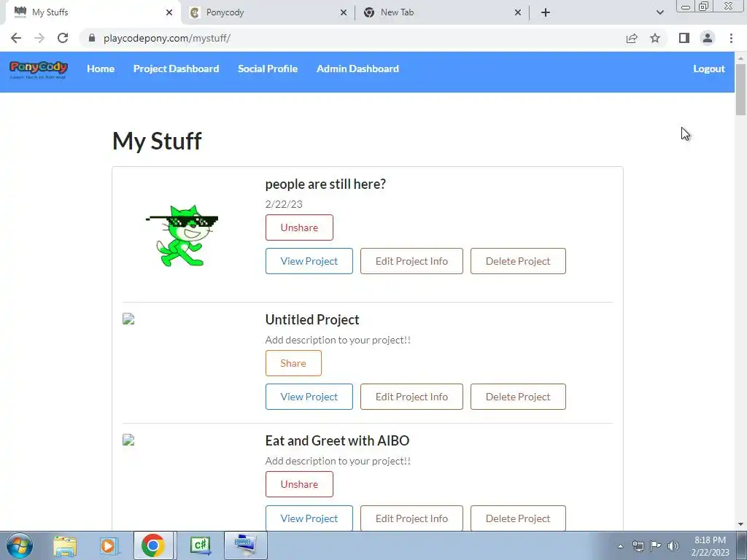Open the Action Center flag icon
Screen dimensions: 747x560
pos(656,546)
